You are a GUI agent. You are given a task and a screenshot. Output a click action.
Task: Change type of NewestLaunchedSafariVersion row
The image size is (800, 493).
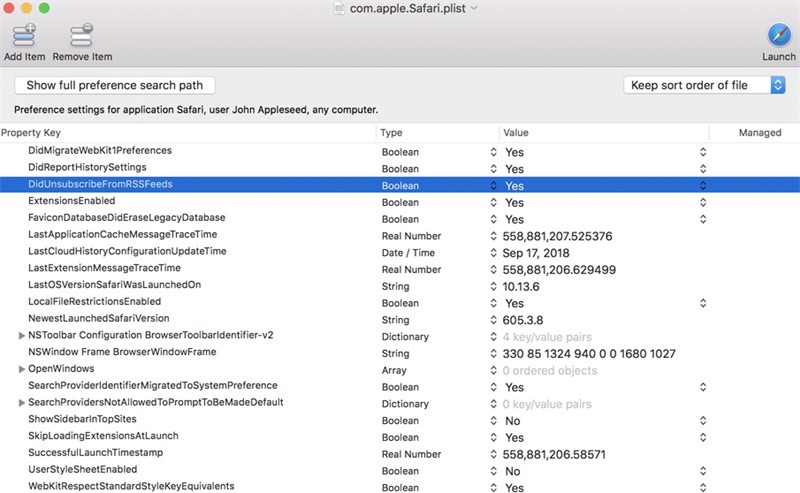pyautogui.click(x=493, y=320)
